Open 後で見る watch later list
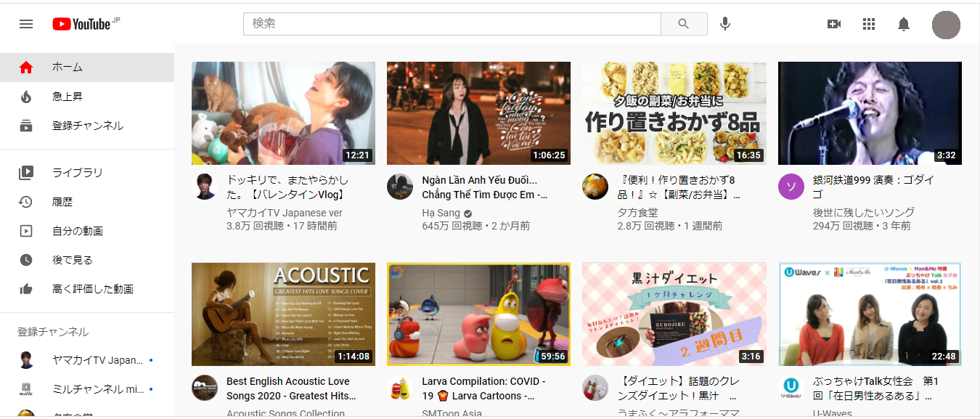 (73, 260)
